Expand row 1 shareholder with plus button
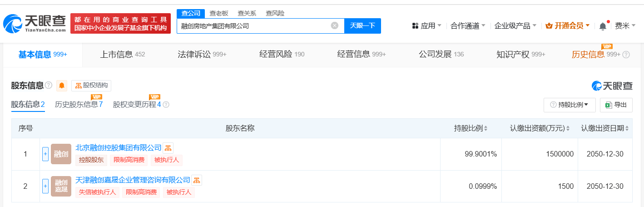This screenshot has height=207, width=644. (45, 154)
